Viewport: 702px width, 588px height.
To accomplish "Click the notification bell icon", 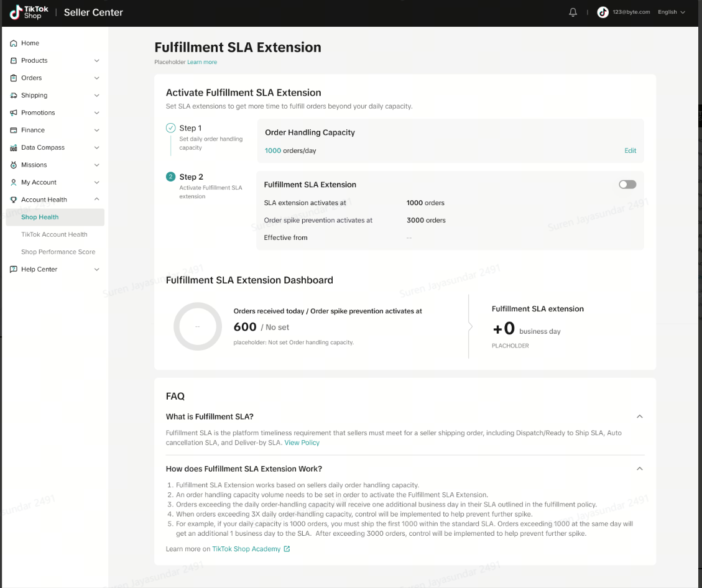I will (573, 12).
